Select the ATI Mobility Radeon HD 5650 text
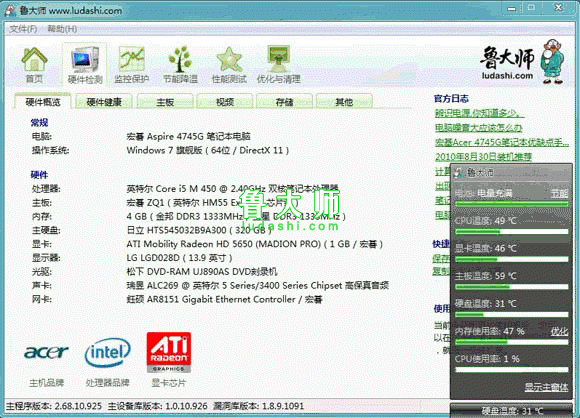Viewport: 580px width, 418px height. 254,244
